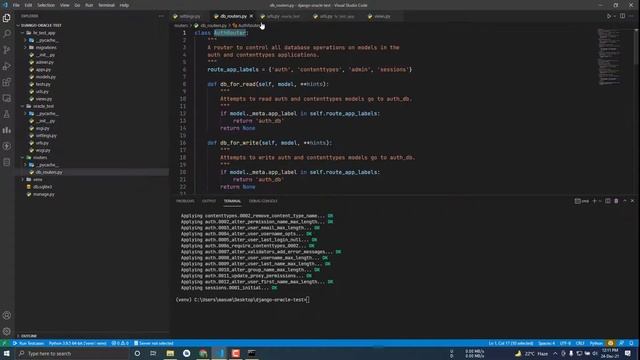This screenshot has width=640, height=360.
Task: Maximize the terminal panel with caret icon
Action: pos(624,201)
